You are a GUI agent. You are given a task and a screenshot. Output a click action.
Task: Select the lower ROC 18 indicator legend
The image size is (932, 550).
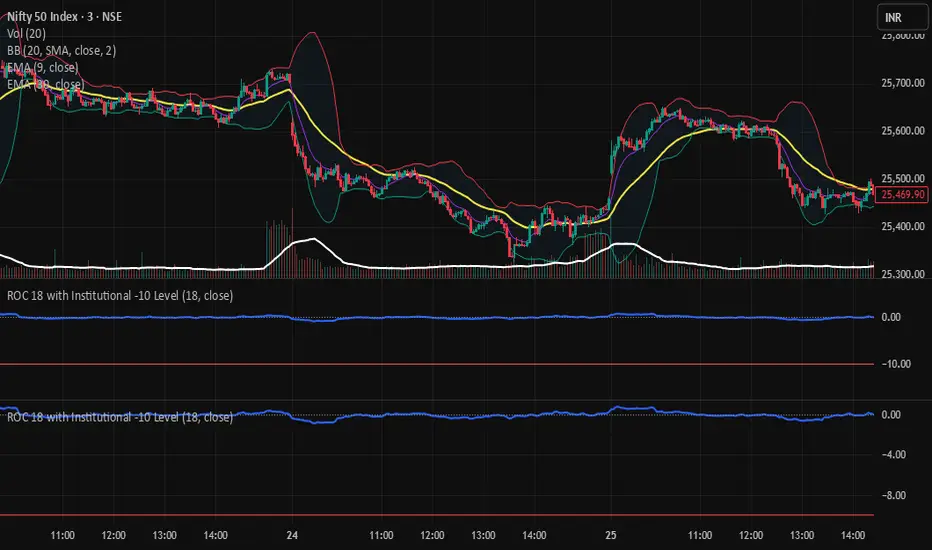point(119,417)
